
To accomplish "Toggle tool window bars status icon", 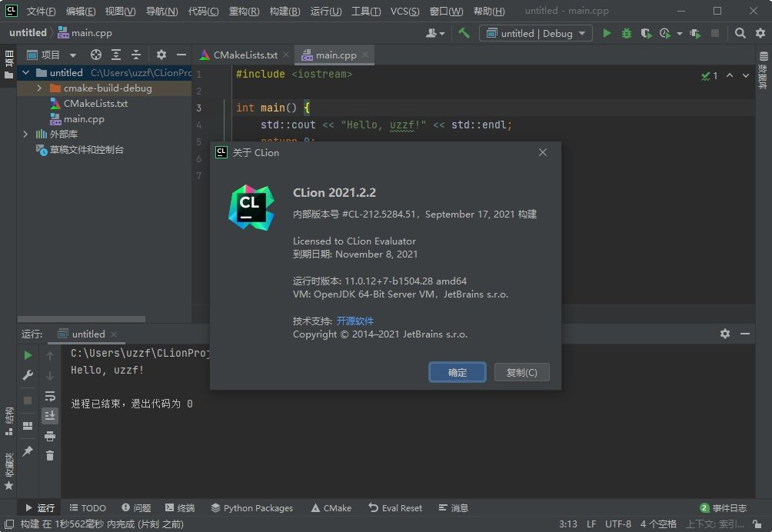I will [9, 524].
